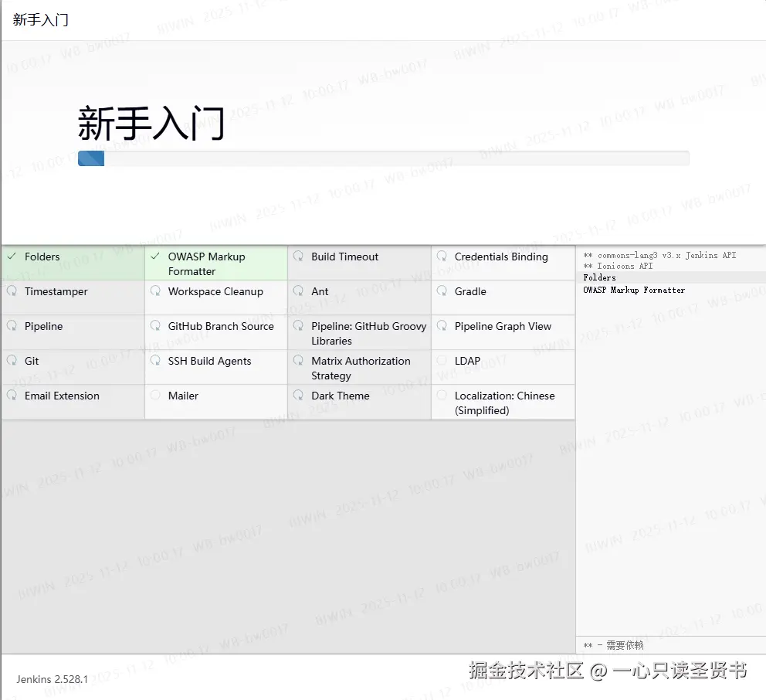Screen dimensions: 766x700
Task: Click the 新手入门 title in the header bar
Action: point(41,19)
